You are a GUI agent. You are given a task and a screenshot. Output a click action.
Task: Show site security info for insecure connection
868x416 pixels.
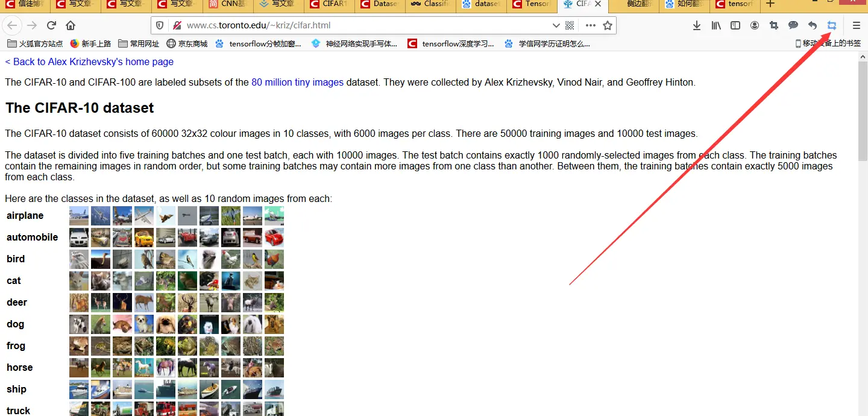coord(177,25)
